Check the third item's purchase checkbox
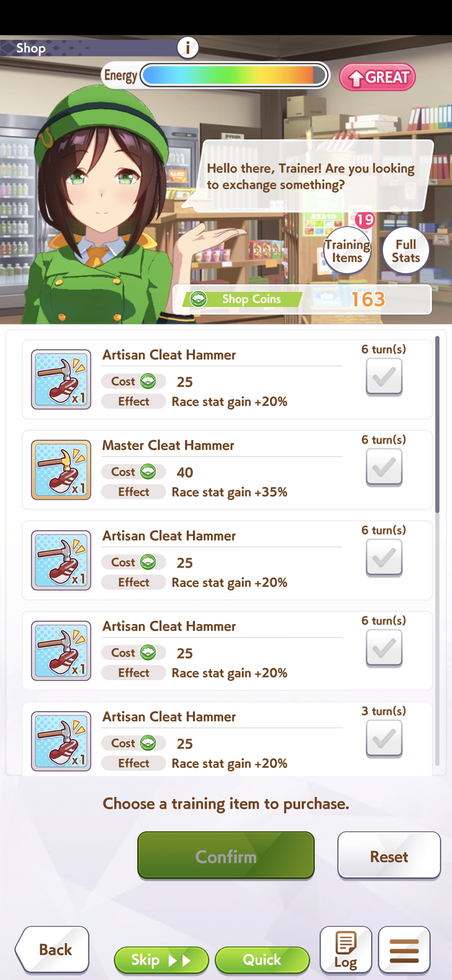Screen dimensions: 452x980 pyautogui.click(x=384, y=557)
